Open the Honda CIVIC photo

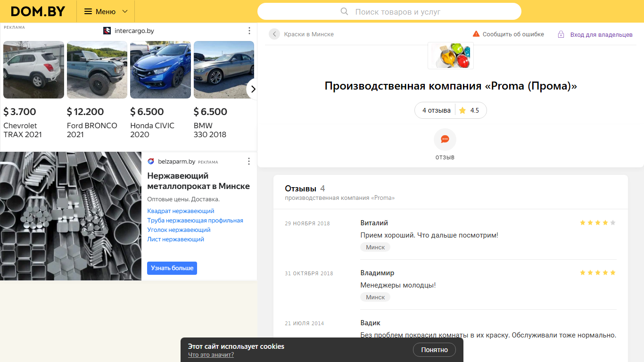tap(160, 70)
